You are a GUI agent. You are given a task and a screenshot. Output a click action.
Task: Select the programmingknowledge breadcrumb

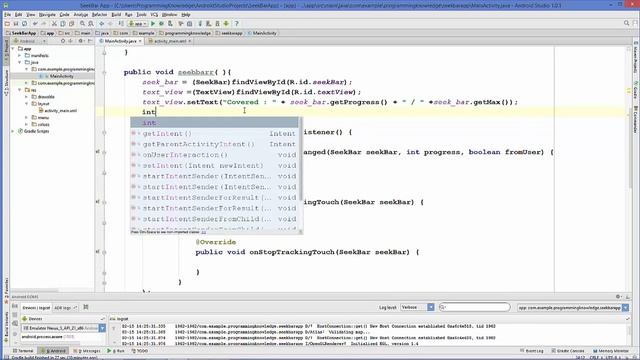point(185,33)
